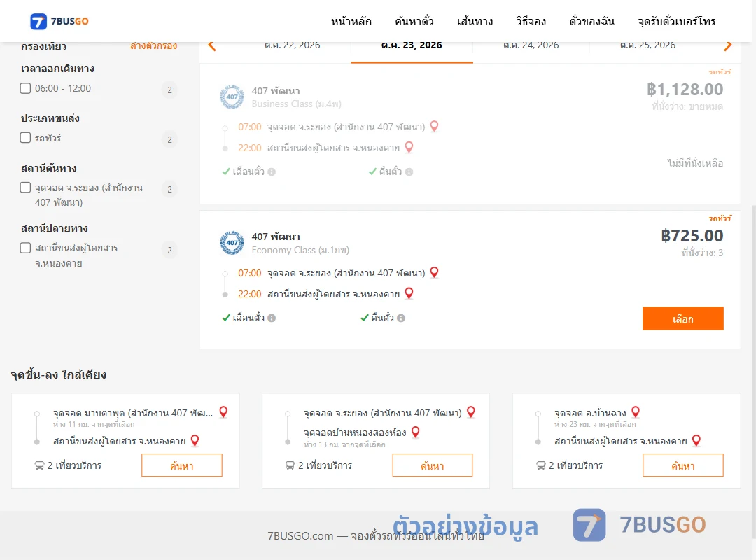
Task: Click 407 operator logo on Economy Class trip
Action: click(232, 243)
